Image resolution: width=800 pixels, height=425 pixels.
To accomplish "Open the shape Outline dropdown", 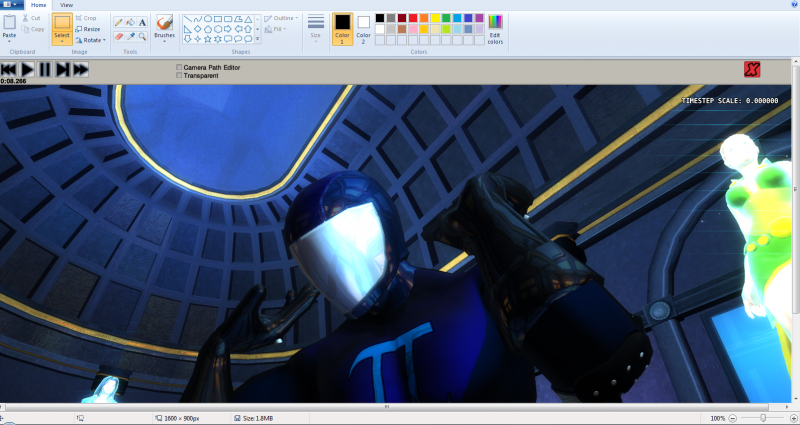I will pos(281,18).
